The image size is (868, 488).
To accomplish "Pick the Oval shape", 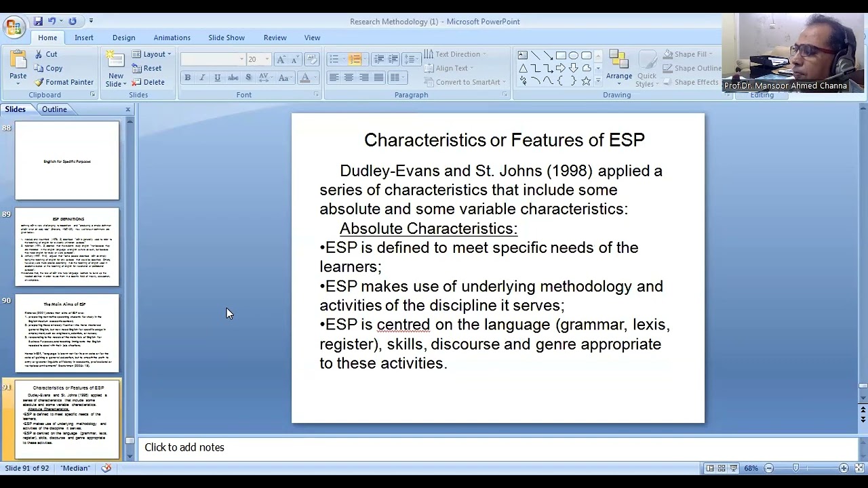I will (x=574, y=55).
